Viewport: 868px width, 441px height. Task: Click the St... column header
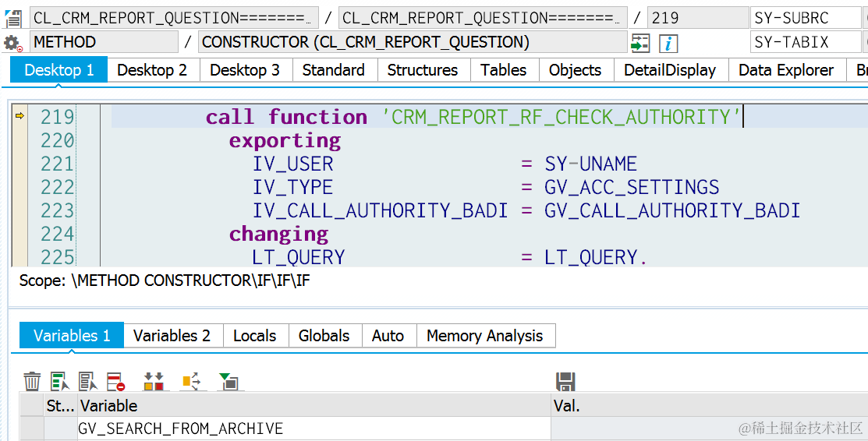[x=60, y=406]
